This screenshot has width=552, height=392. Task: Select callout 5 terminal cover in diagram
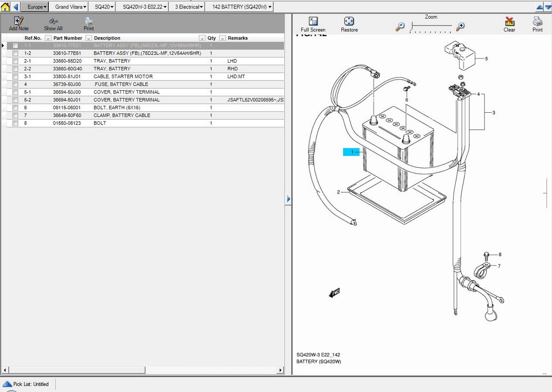coord(487,58)
